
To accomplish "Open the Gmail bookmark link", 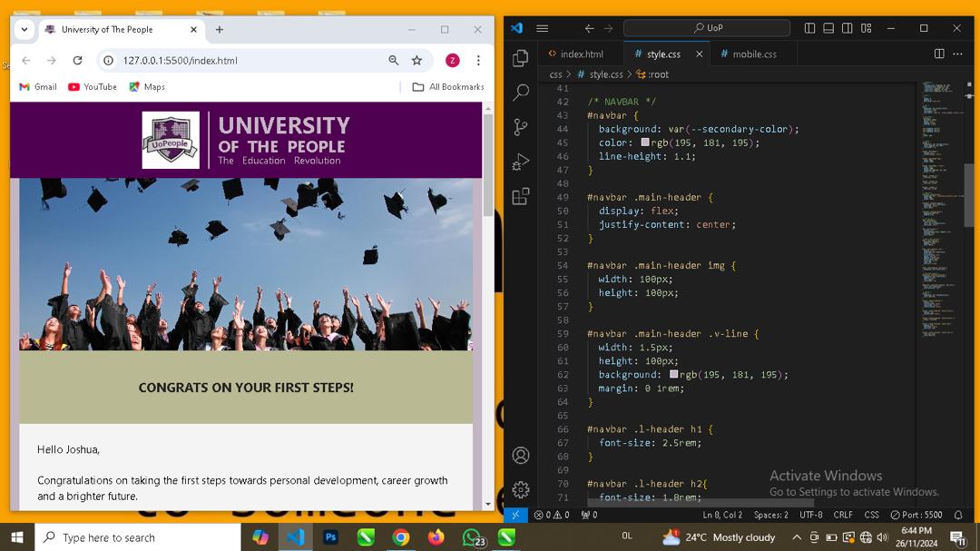I will click(38, 87).
